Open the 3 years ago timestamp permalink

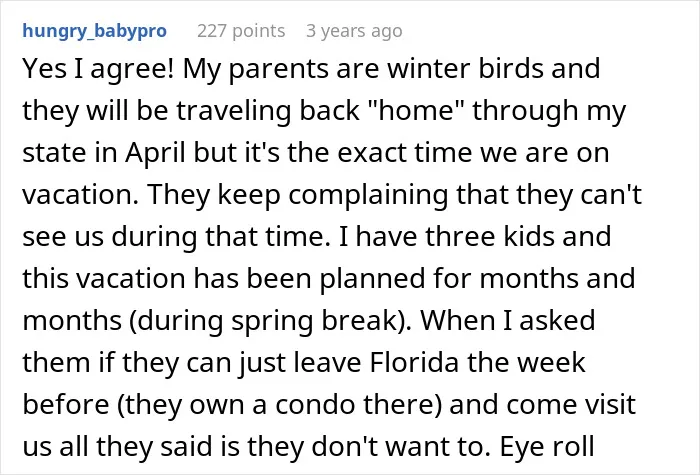pos(354,31)
